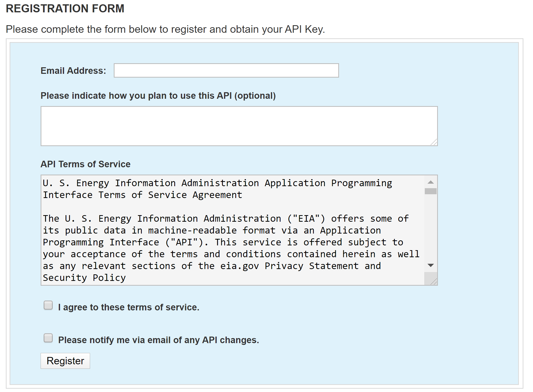Click the Email Address input field
The width and height of the screenshot is (533, 392).
pos(226,71)
